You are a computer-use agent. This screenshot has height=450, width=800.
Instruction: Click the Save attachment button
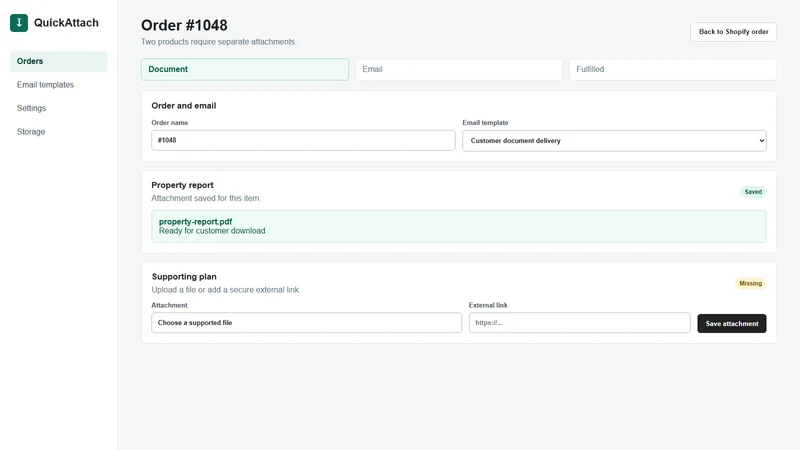point(732,323)
